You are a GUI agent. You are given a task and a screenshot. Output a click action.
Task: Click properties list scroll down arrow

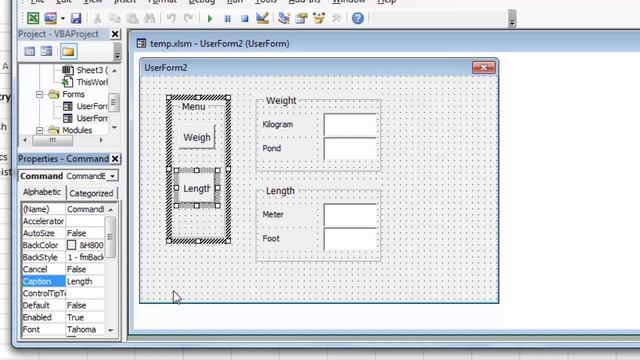coord(111,330)
